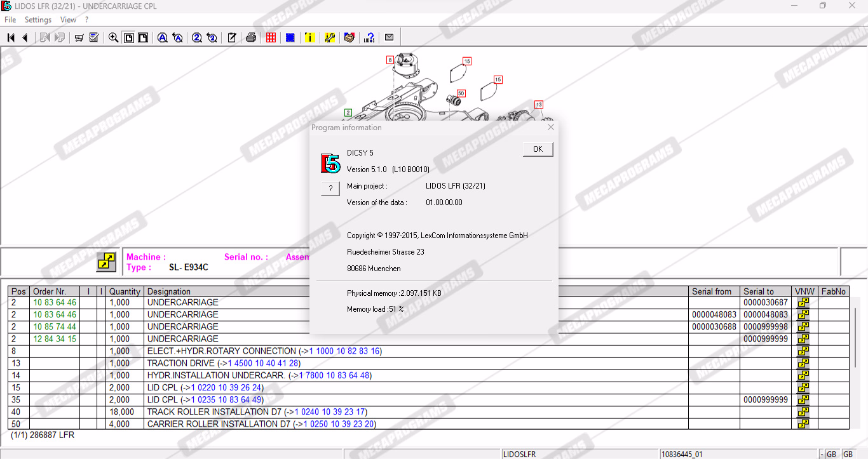
Task: Click LIDOSLFR in the status bar
Action: [519, 455]
